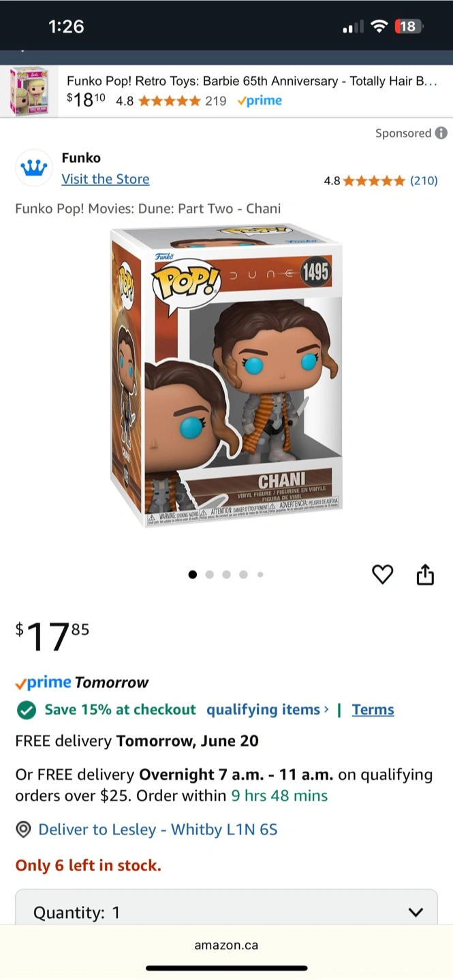This screenshot has height=980, width=453.
Task: Tap the Funko crown store logo
Action: 33,167
